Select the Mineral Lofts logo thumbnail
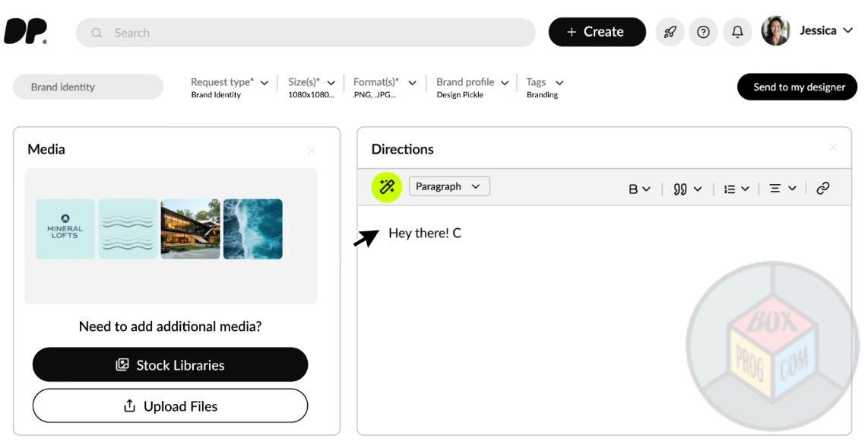 (x=65, y=229)
